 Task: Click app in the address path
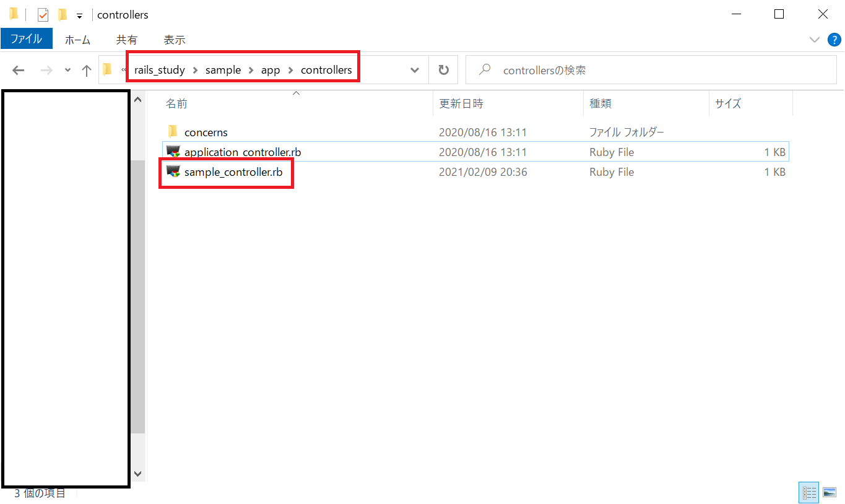coord(271,70)
